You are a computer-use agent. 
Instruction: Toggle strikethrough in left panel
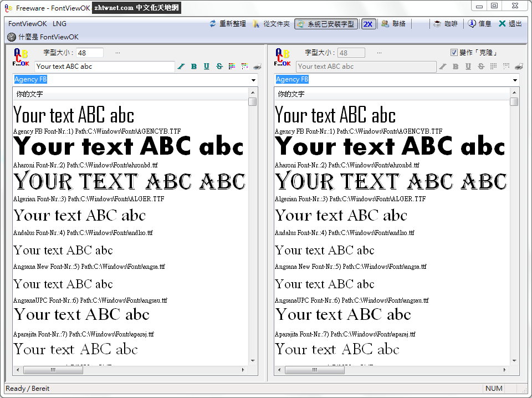219,67
